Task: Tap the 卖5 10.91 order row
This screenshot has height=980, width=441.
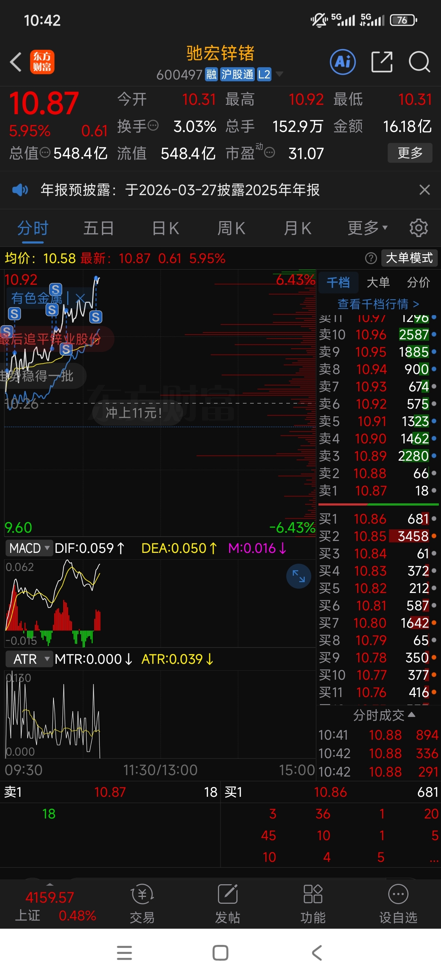Action: pyautogui.click(x=378, y=421)
